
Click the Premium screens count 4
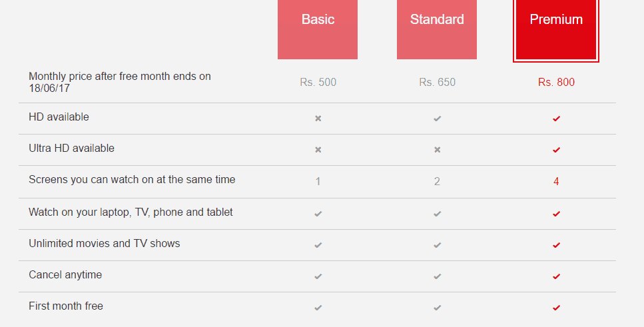pos(556,181)
